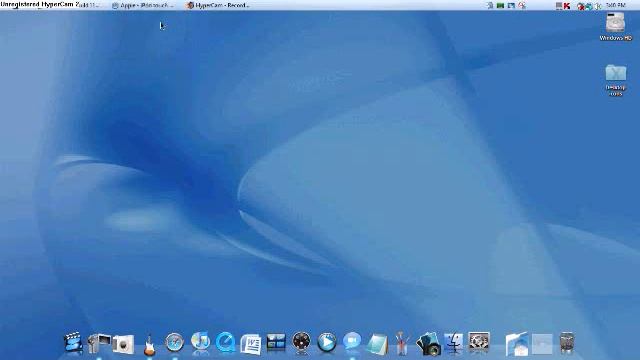
Task: Launch iMovie clapperboard icon in dock
Action: [x=73, y=343]
